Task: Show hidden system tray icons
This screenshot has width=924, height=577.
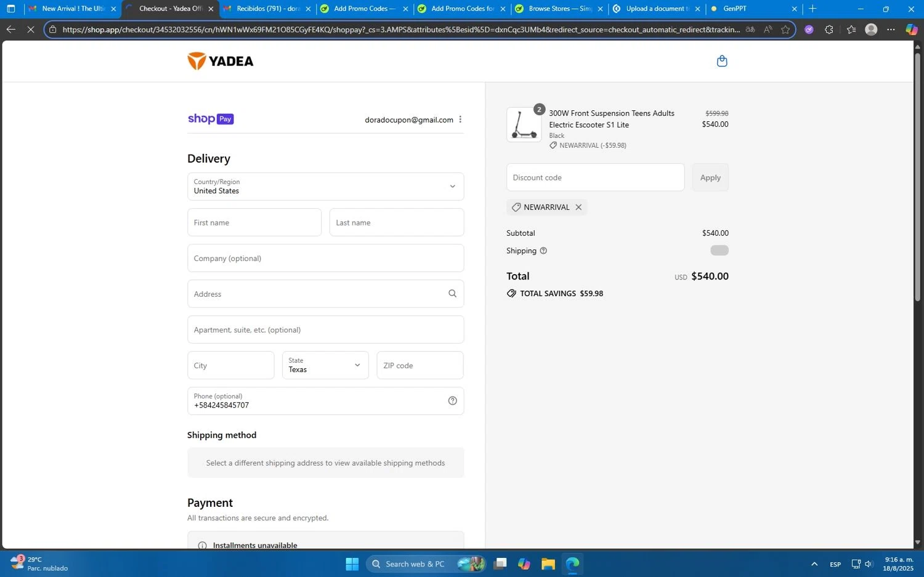Action: pos(814,564)
